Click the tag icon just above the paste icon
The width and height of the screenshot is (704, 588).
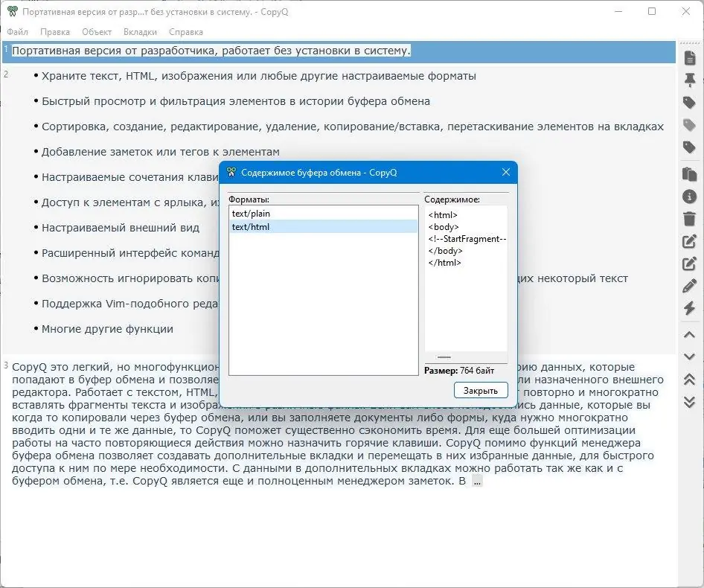click(x=690, y=147)
